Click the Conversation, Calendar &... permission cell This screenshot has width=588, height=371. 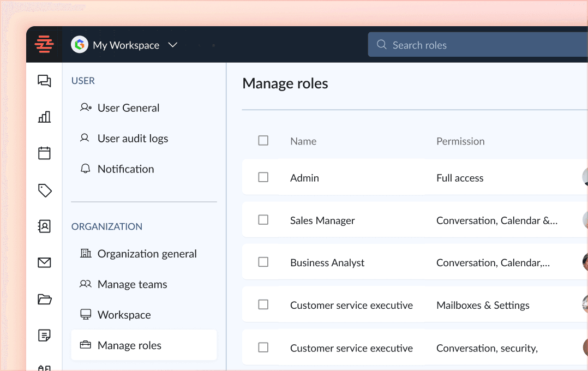(x=497, y=220)
